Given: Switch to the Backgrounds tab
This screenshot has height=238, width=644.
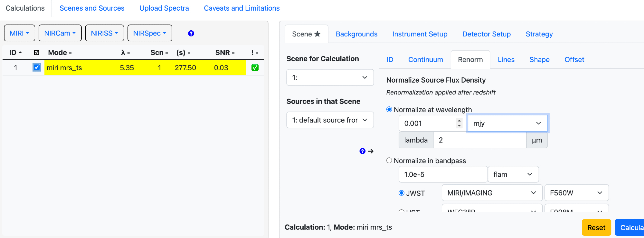Looking at the screenshot, I should click(x=356, y=34).
